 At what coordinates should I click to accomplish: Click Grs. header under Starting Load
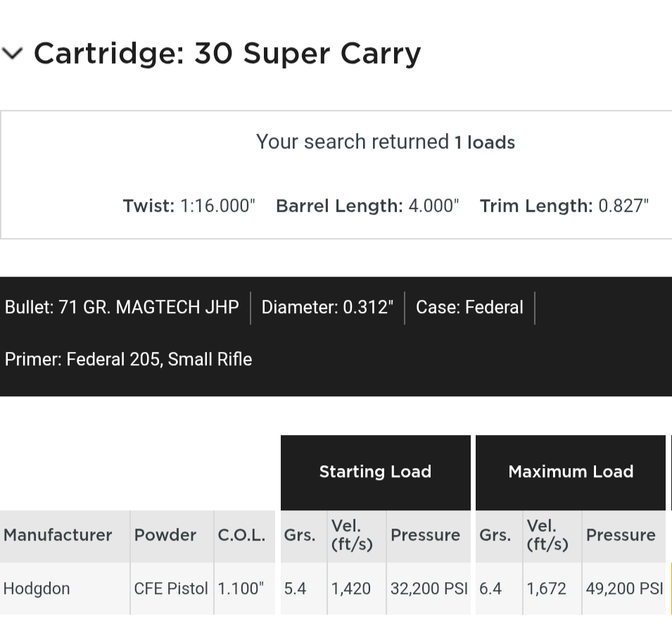click(303, 536)
